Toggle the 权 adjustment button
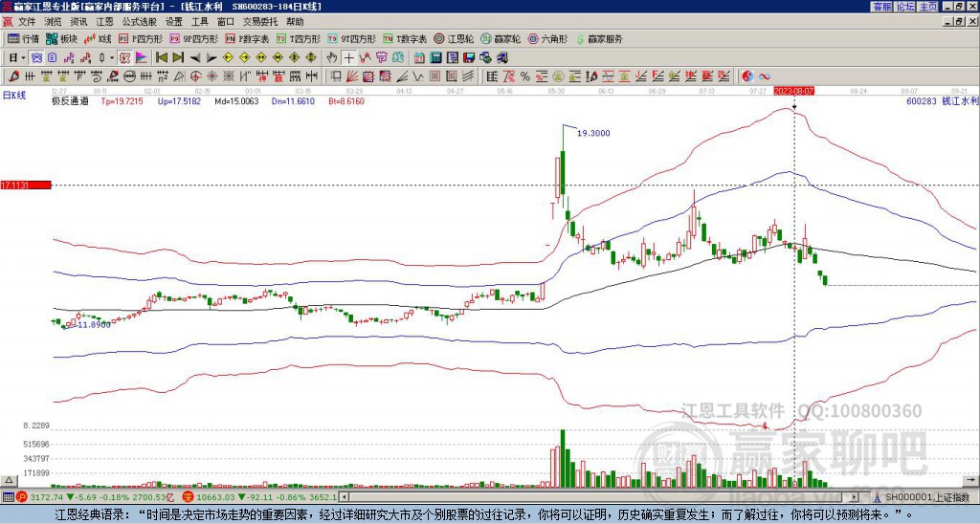 (123, 58)
